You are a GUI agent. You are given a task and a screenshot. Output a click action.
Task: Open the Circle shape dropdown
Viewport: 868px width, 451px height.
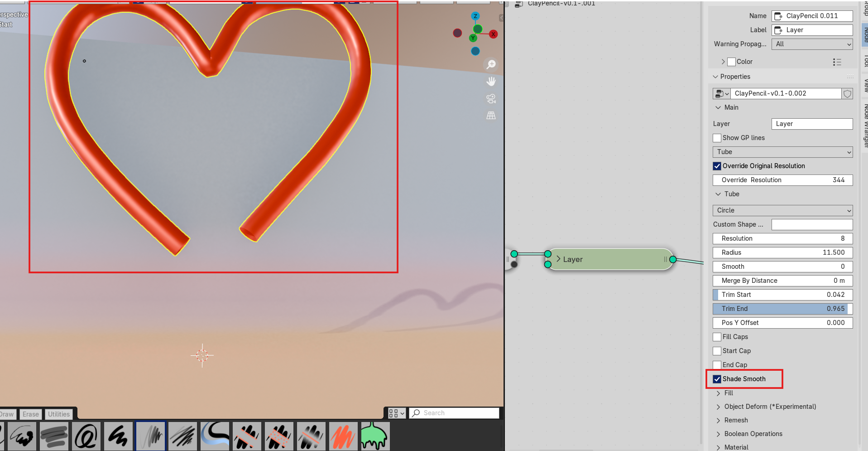click(x=782, y=210)
